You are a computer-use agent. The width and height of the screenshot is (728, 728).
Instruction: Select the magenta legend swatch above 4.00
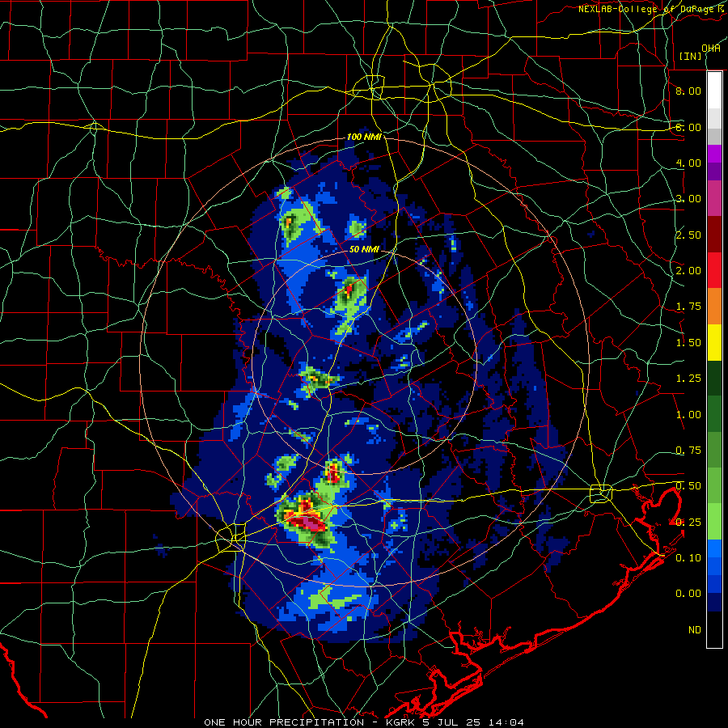pyautogui.click(x=714, y=154)
